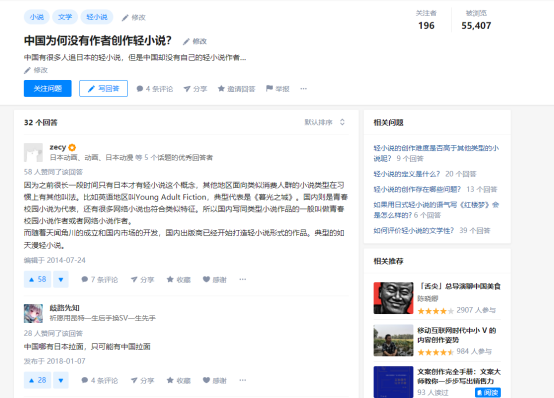Open more options on zecy's answer

pos(242,279)
